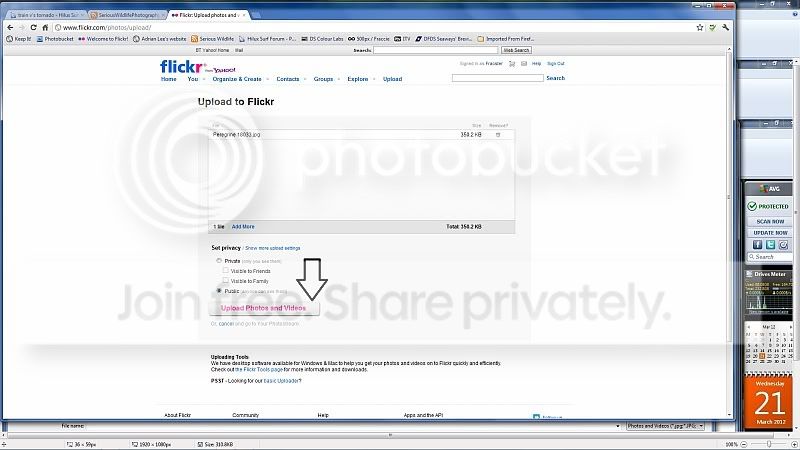Open the DS Colour Labs bookmark

click(322, 39)
